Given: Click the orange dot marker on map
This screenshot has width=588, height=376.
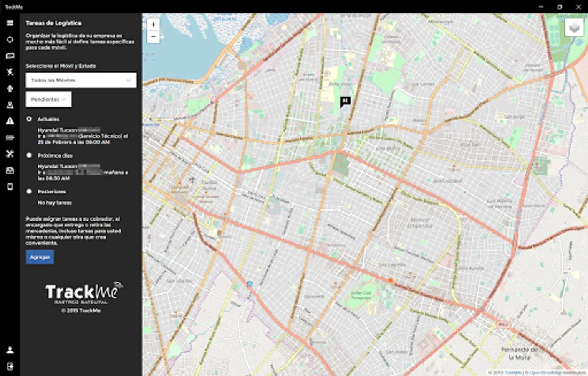Looking at the screenshot, I should [x=391, y=280].
